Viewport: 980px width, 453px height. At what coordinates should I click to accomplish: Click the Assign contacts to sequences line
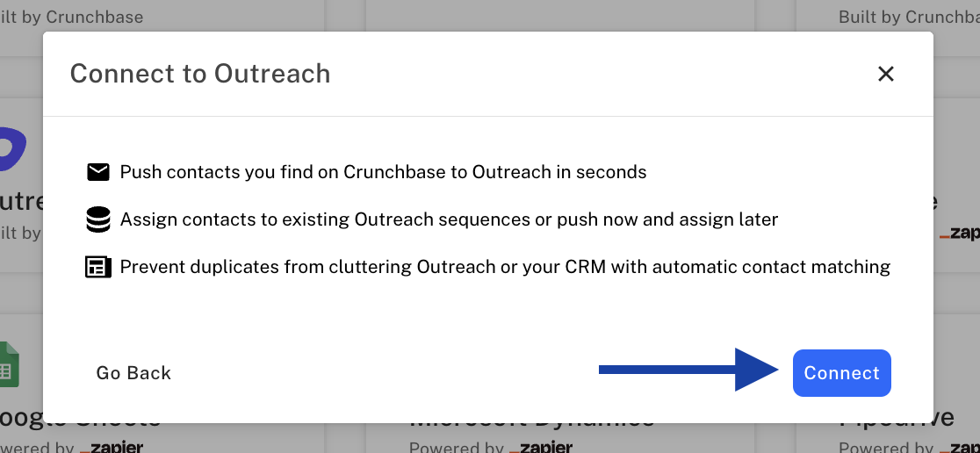click(x=449, y=219)
